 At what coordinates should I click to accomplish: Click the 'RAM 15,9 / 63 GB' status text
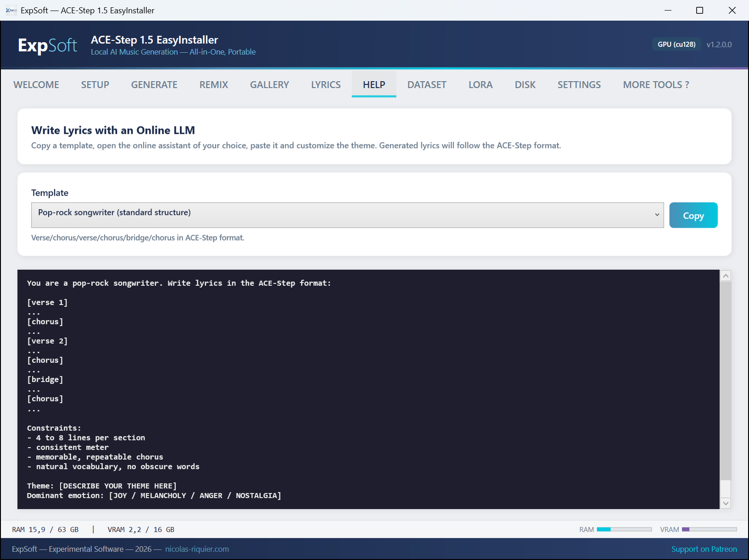point(45,529)
